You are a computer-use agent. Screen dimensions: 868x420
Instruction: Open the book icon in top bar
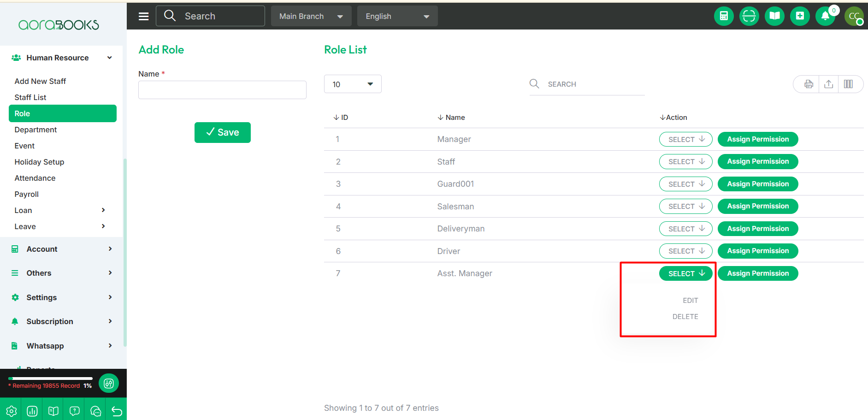point(774,16)
